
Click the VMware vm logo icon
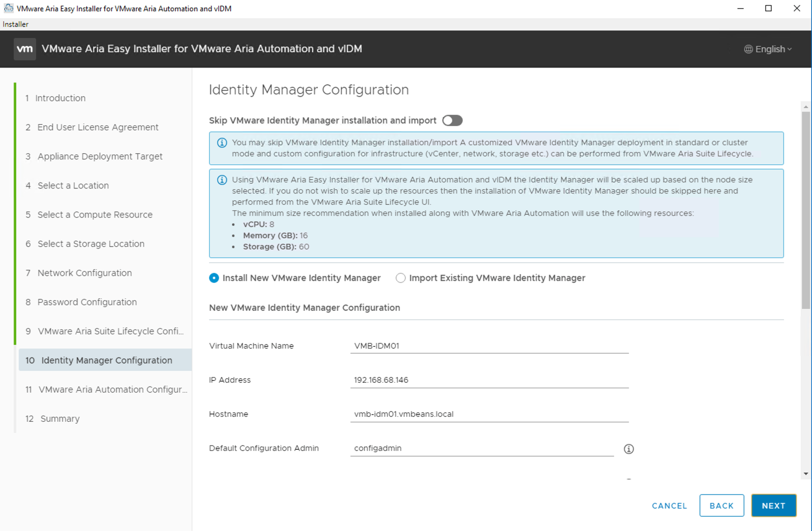(25, 49)
